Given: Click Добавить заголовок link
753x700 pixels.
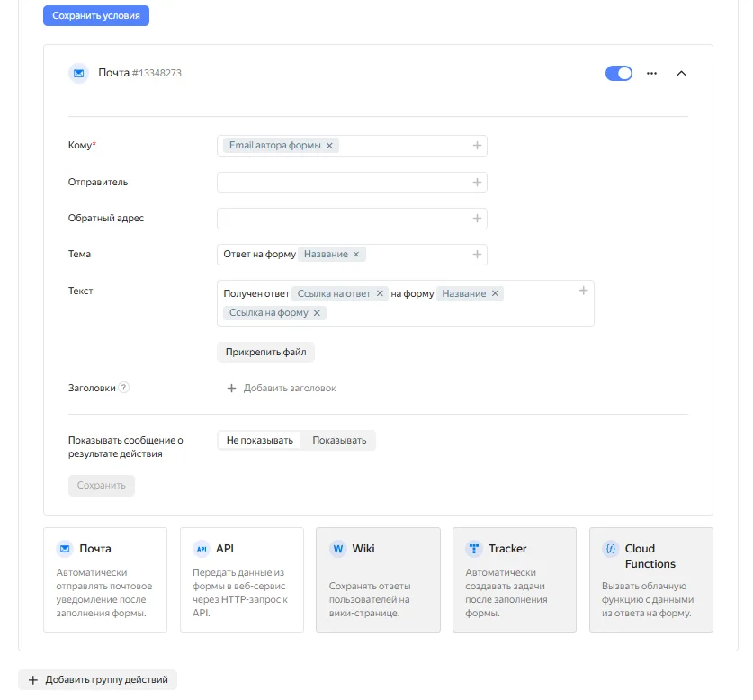Looking at the screenshot, I should (x=281, y=388).
